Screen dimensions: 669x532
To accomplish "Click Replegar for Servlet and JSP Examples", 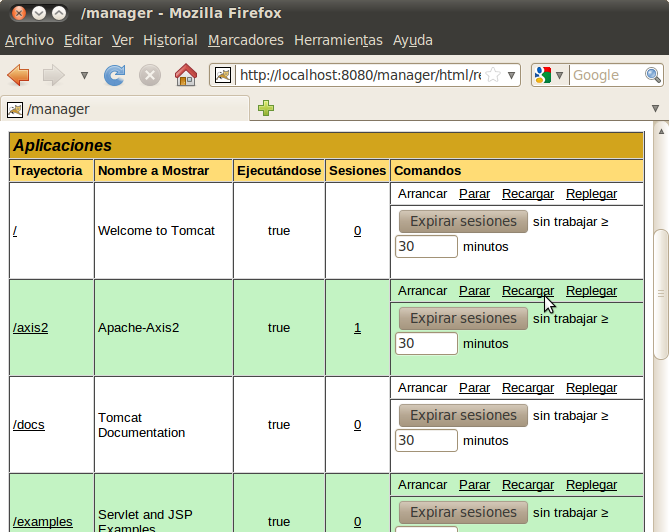I will 591,485.
